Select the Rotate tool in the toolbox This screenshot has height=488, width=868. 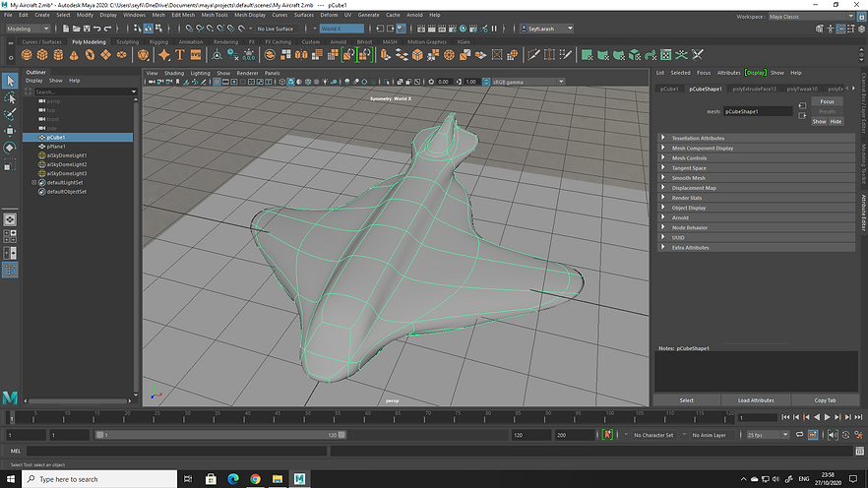(x=10, y=148)
